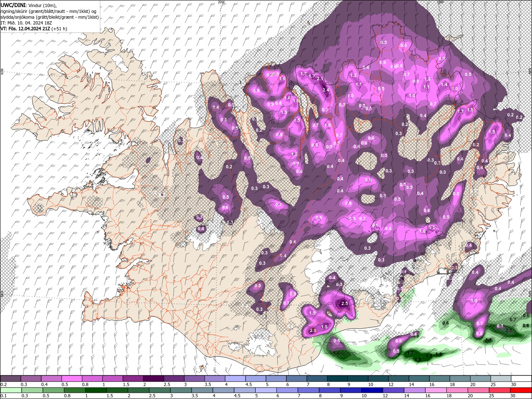Image resolution: width=532 pixels, height=399 pixels.
Task: Select the snow scale swatch labelled 3
Action: [x=194, y=379]
